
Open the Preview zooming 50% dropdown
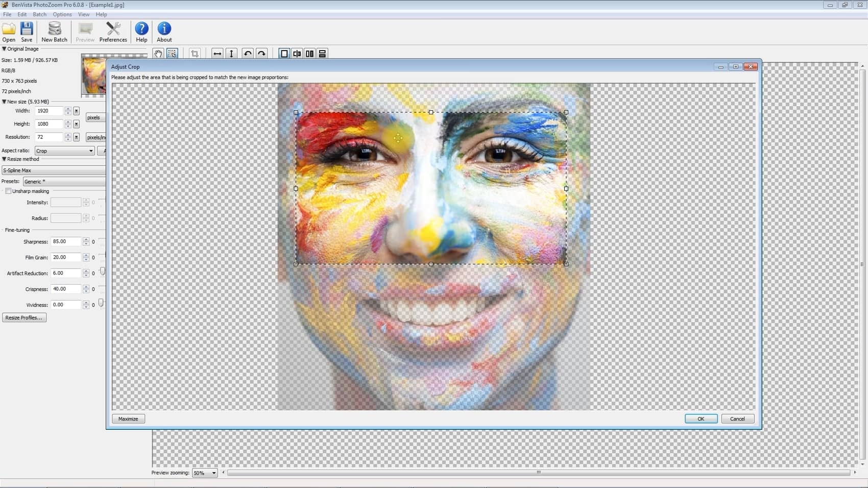click(205, 473)
